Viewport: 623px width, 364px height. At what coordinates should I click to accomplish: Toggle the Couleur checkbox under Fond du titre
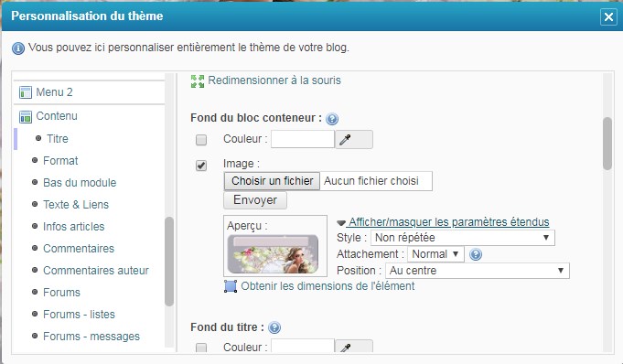201,348
